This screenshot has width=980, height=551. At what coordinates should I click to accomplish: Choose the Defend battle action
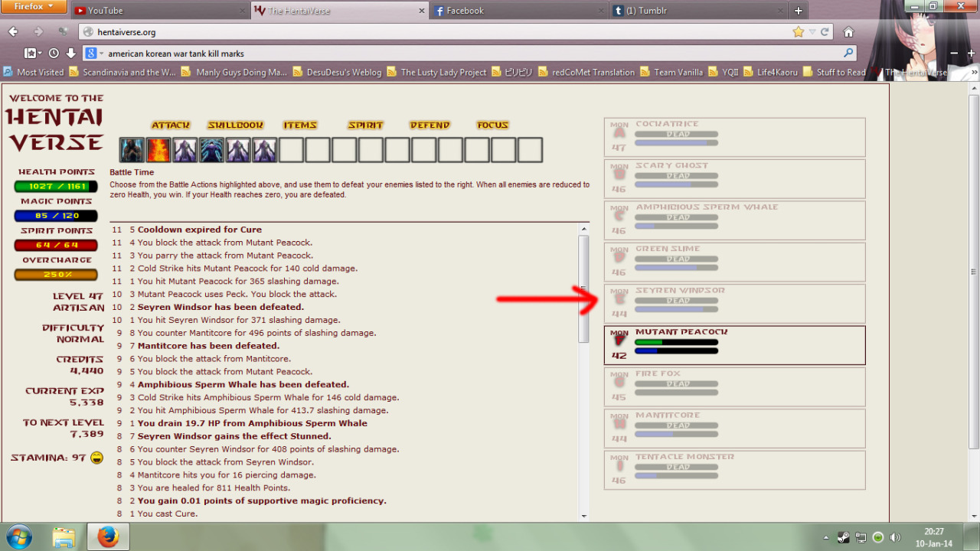point(430,126)
